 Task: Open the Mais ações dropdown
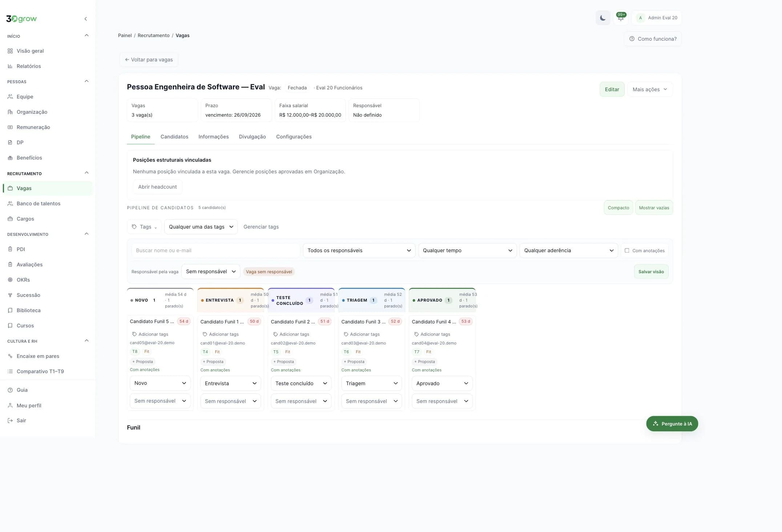pyautogui.click(x=650, y=89)
